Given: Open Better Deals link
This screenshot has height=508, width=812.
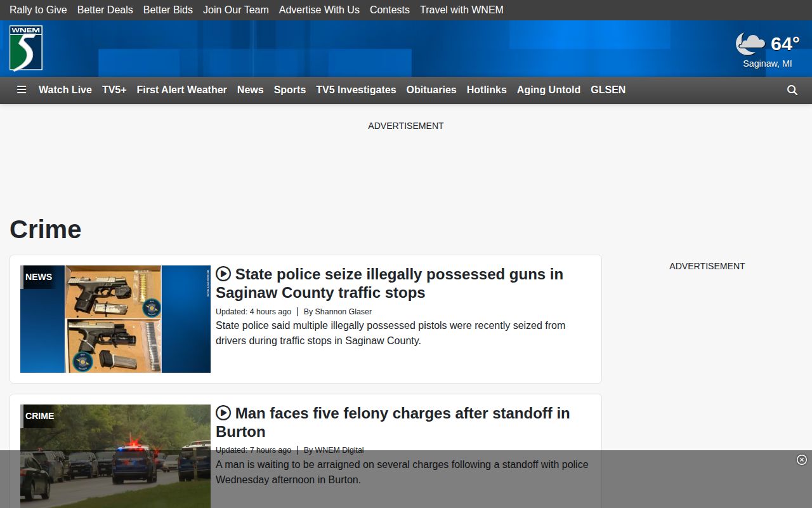Looking at the screenshot, I should 105,10.
